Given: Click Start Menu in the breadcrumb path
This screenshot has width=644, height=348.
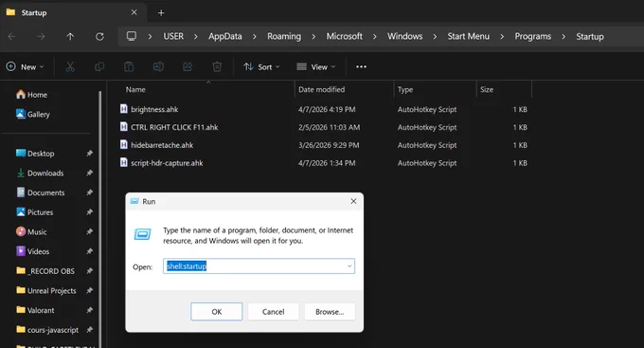Looking at the screenshot, I should click(x=468, y=36).
